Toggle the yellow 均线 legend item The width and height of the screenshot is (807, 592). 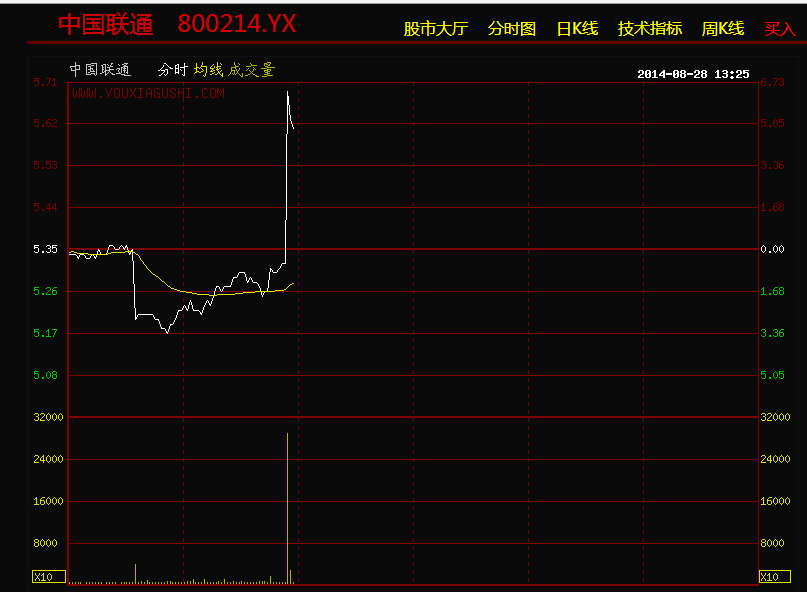pos(209,70)
